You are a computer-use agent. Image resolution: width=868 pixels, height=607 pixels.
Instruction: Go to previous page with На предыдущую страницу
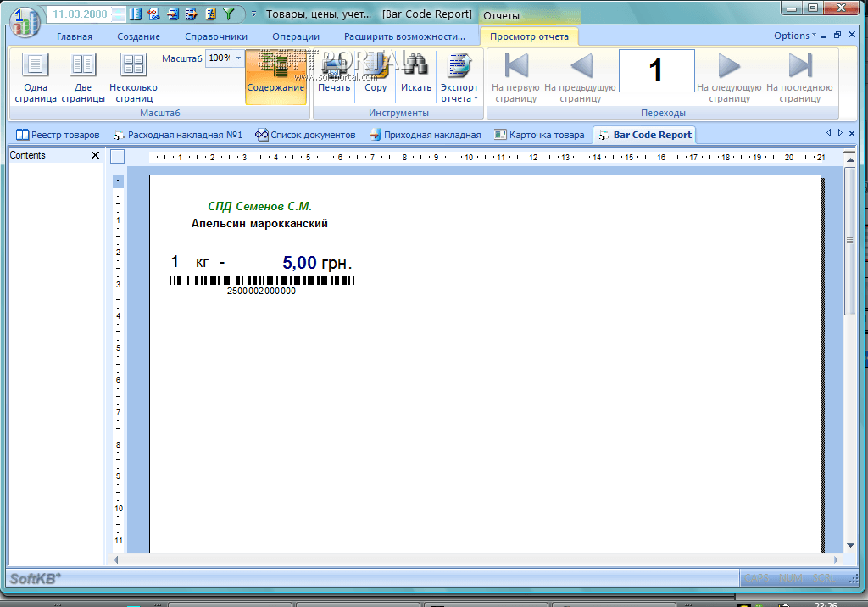point(580,77)
